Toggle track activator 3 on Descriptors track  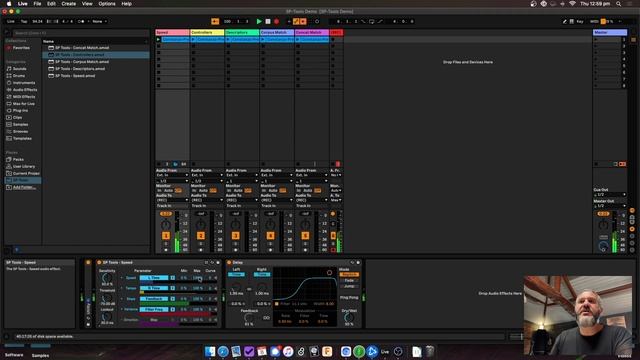coord(236,236)
